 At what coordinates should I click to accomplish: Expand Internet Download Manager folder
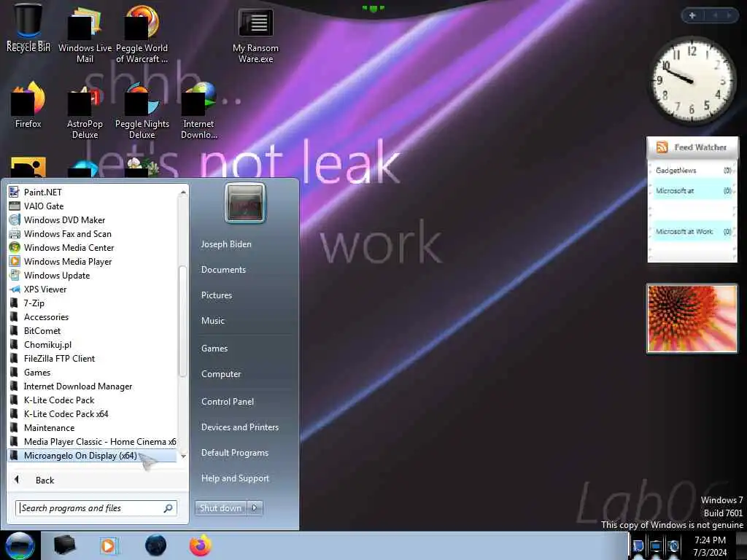click(x=93, y=386)
